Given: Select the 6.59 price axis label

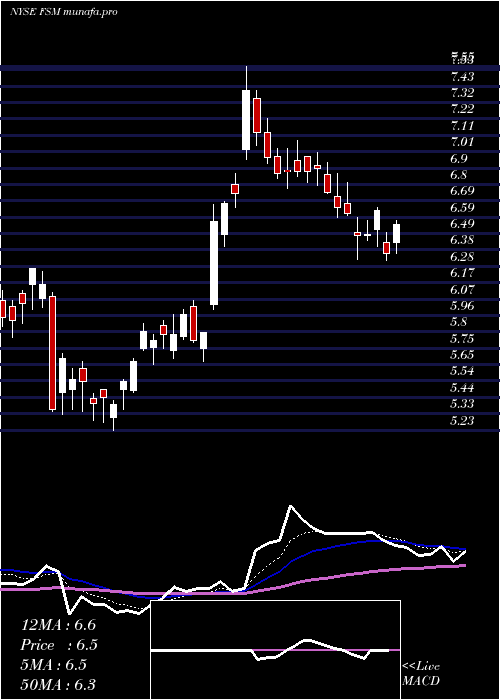Looking at the screenshot, I should [x=462, y=208].
